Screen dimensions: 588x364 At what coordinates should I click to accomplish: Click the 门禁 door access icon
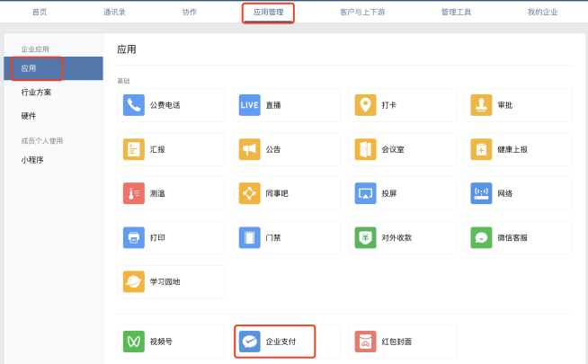[249, 237]
